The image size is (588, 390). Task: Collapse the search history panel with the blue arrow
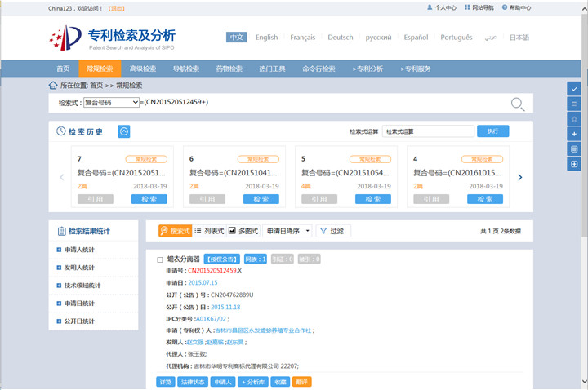click(x=124, y=131)
